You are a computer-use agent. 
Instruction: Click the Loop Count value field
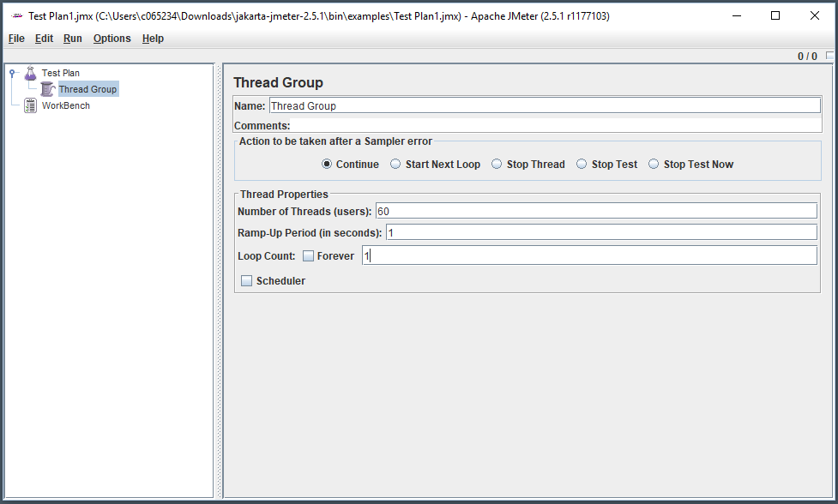[x=588, y=255]
